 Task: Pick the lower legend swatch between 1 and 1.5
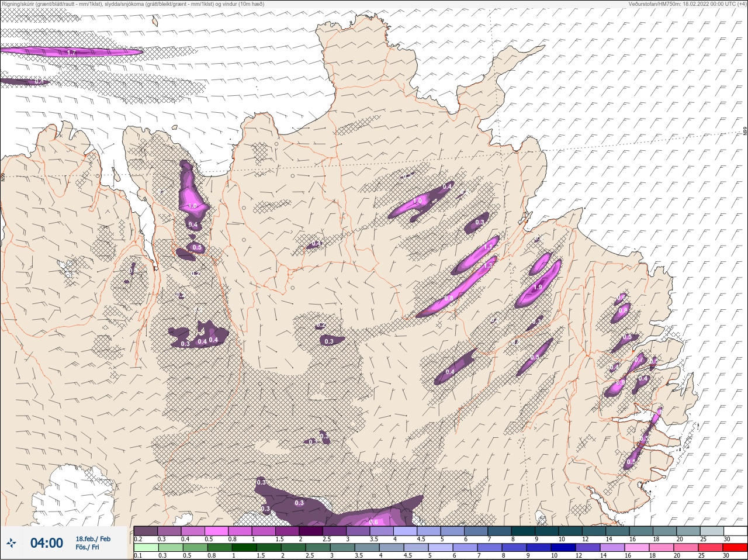pyautogui.click(x=244, y=548)
